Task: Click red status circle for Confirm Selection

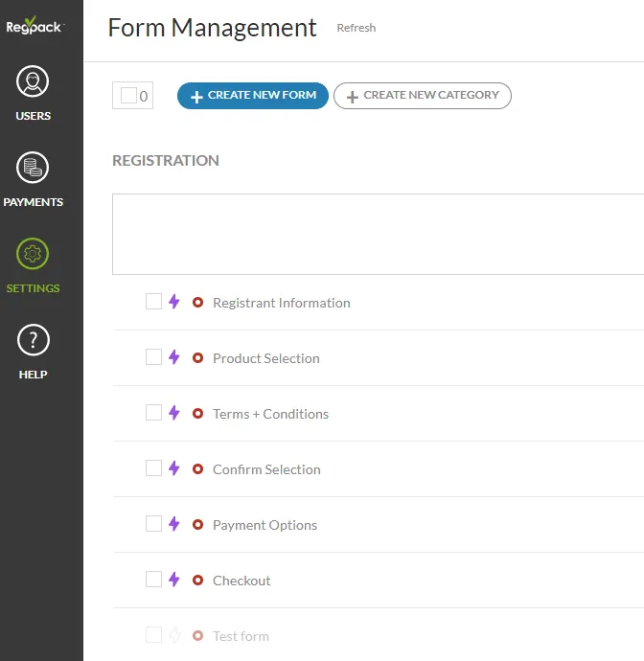Action: click(x=197, y=469)
